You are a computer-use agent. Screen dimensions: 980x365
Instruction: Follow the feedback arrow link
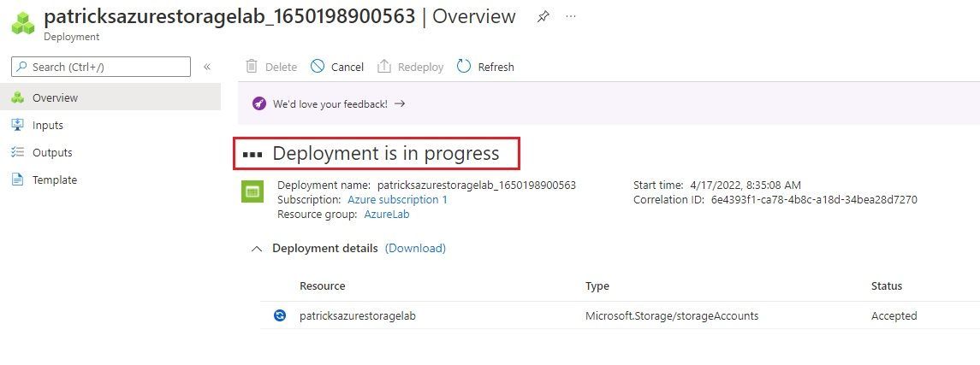tap(400, 103)
